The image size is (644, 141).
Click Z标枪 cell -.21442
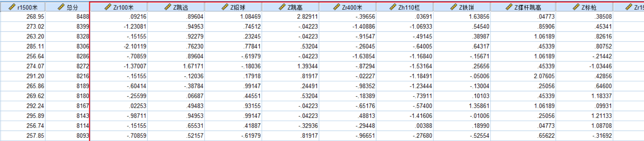[584, 56]
